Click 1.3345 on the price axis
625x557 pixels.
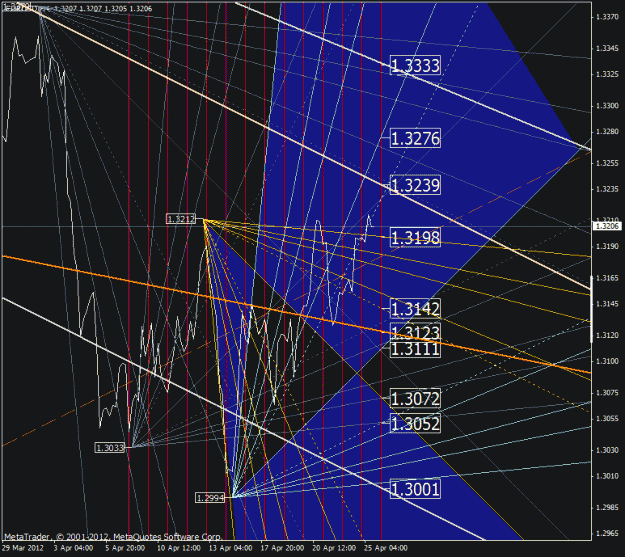pos(607,48)
